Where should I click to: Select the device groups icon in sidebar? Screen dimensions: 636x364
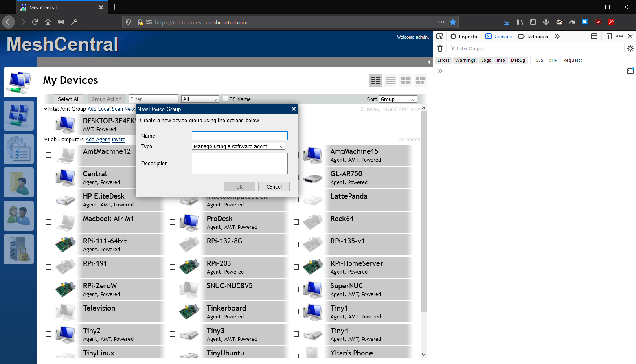pos(19,116)
